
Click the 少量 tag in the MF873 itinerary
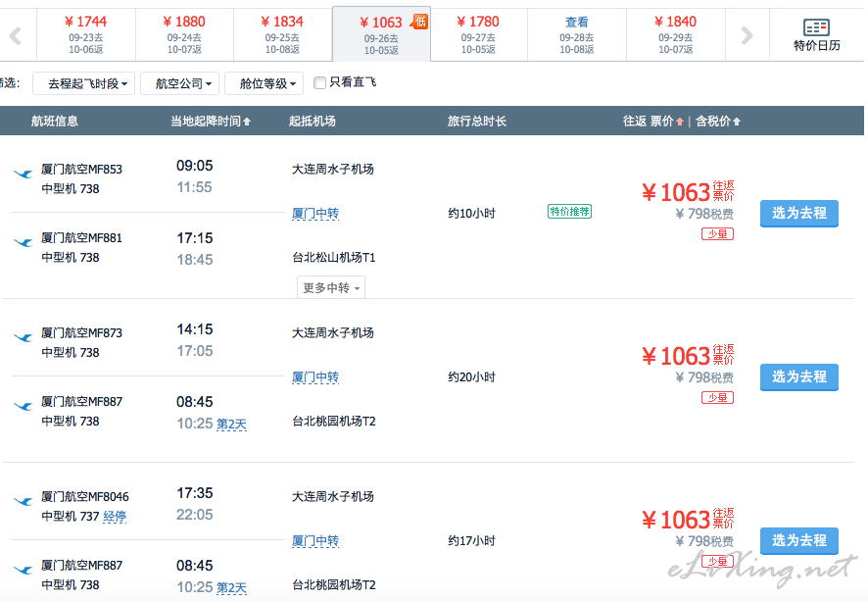pos(717,398)
